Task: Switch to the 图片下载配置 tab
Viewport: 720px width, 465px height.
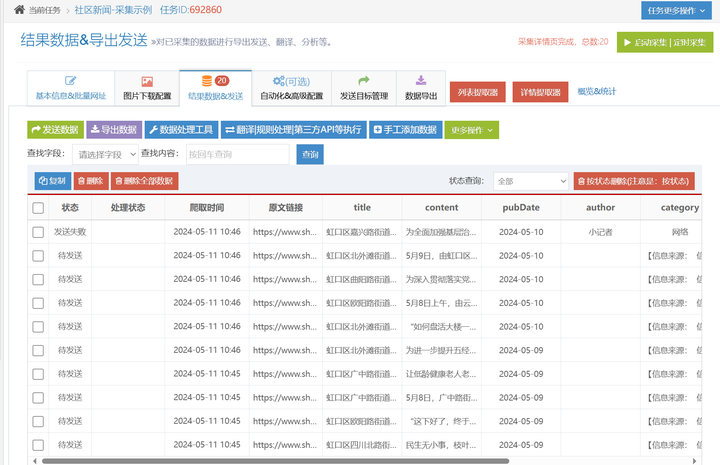Action: tap(147, 88)
